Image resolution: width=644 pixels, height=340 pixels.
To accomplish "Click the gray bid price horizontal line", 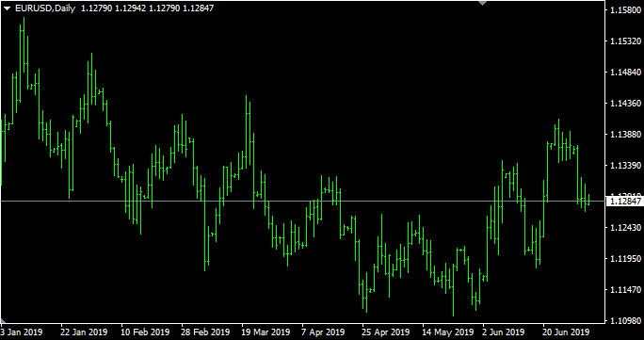I will pyautogui.click(x=302, y=202).
